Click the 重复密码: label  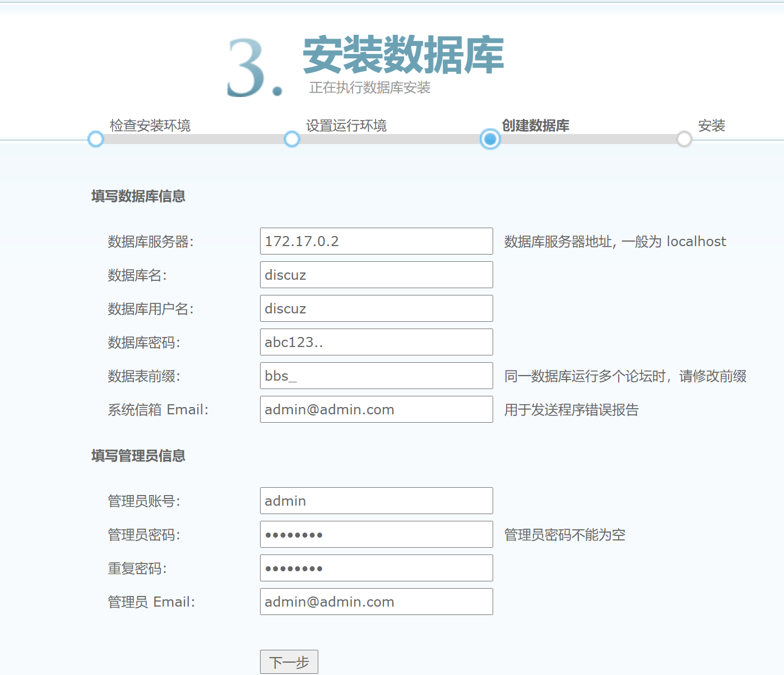(x=137, y=568)
